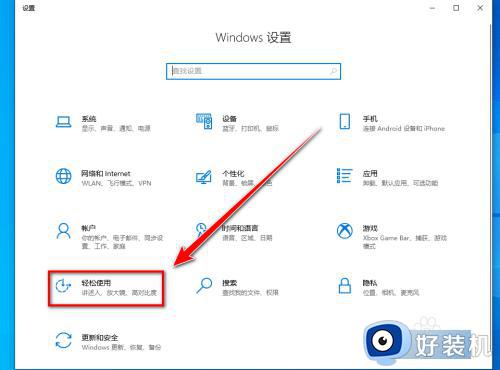Open the 隐私 (Privacy) lock icon

tap(345, 286)
